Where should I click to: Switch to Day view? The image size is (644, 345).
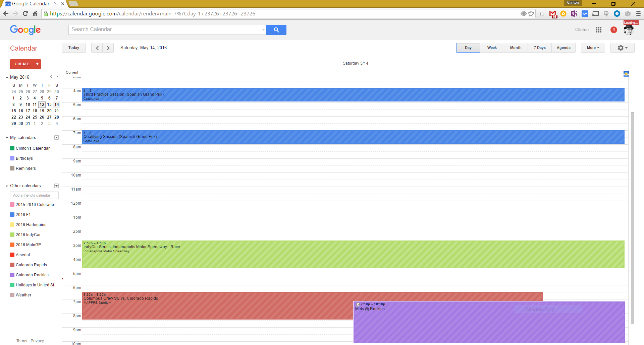pyautogui.click(x=468, y=48)
